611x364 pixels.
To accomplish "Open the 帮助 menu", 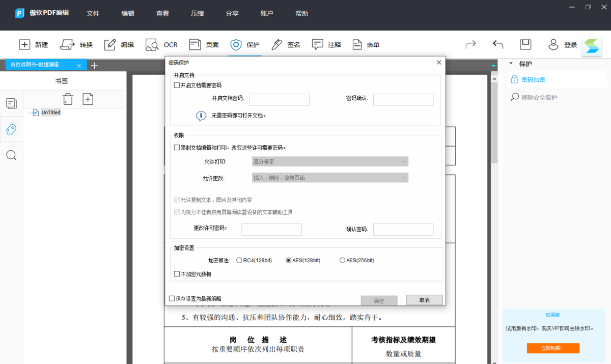I will pos(301,14).
